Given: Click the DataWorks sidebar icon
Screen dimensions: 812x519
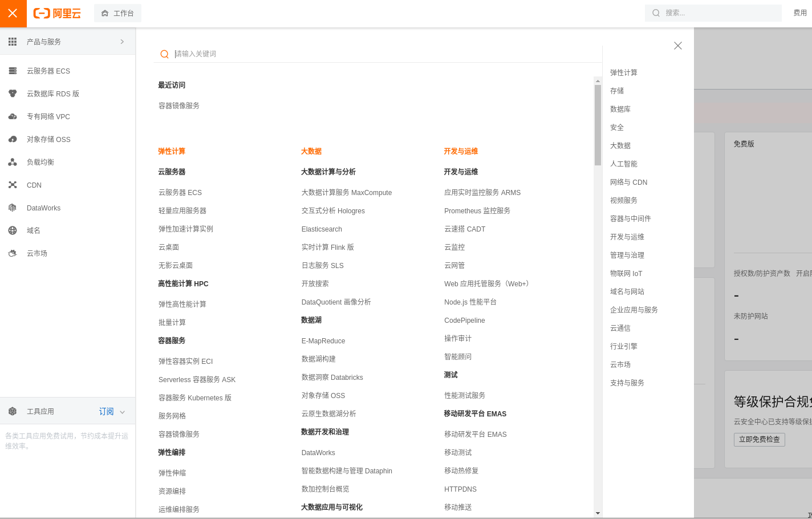Looking at the screenshot, I should click(13, 208).
